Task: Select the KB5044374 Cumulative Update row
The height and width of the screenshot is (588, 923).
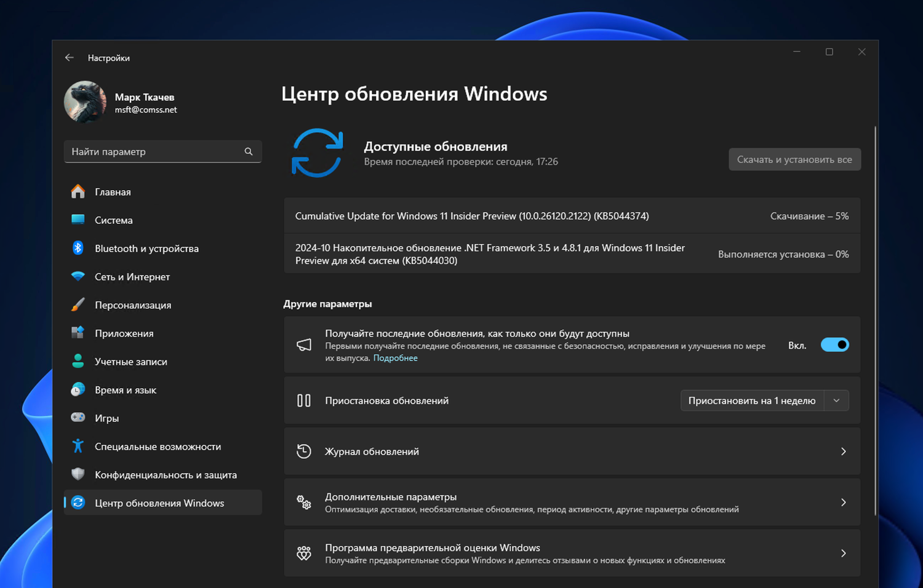Action: (x=572, y=216)
